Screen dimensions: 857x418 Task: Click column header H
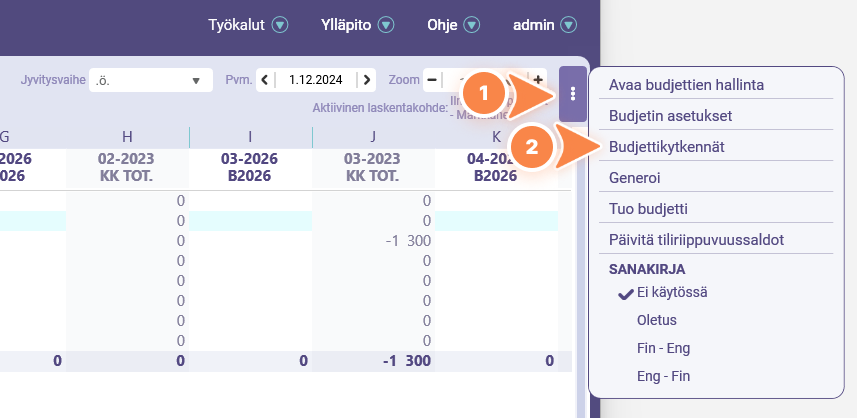point(127,137)
